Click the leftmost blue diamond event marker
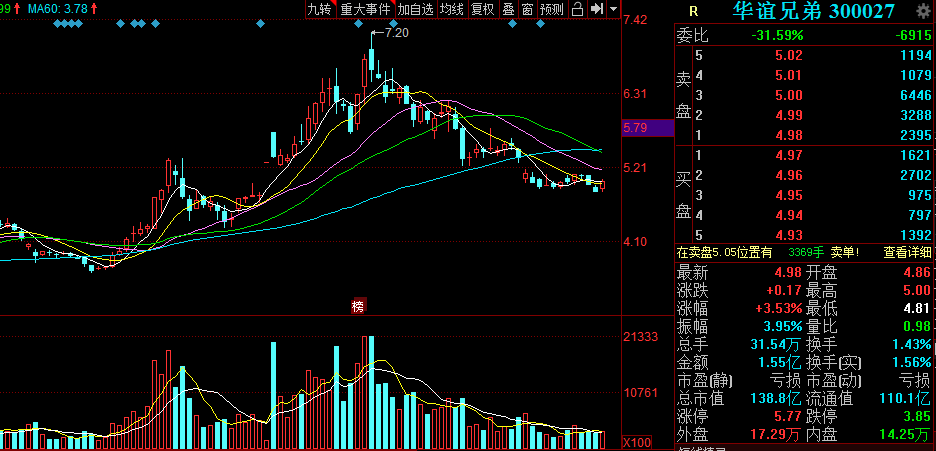Screen dimensions: 936x451 [58, 24]
